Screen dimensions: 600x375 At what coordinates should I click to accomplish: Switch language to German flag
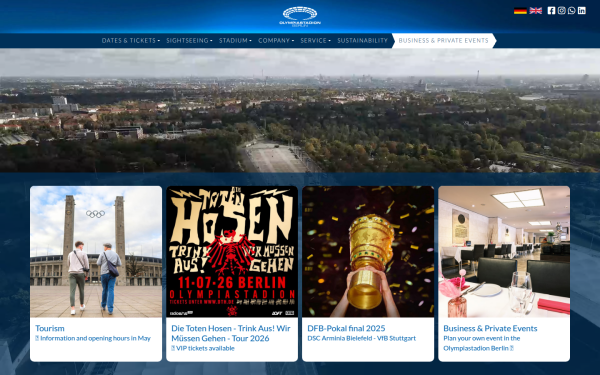point(520,11)
